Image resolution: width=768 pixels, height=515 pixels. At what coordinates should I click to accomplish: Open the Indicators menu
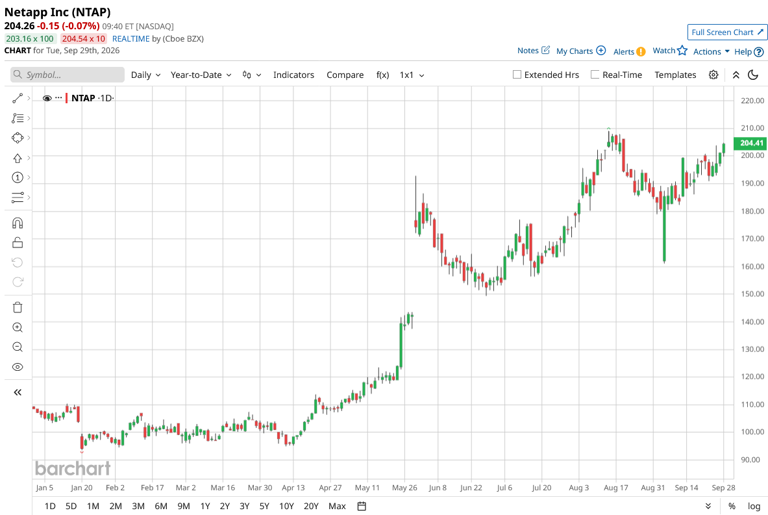point(293,75)
